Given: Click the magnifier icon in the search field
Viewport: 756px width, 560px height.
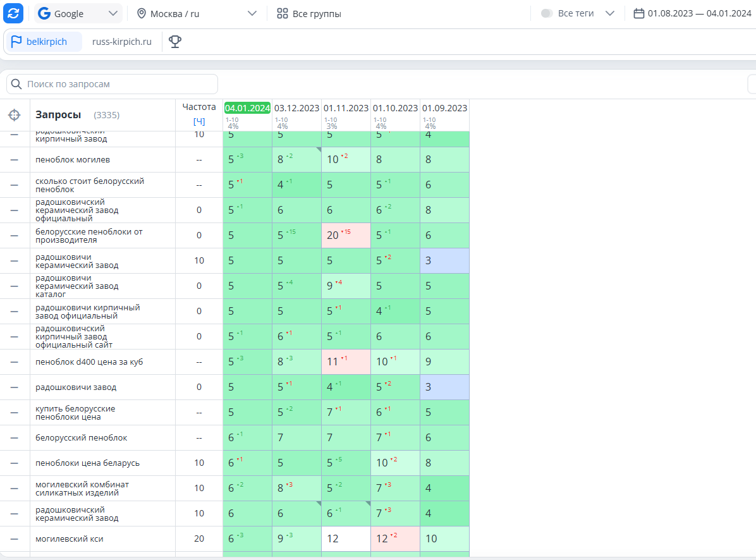Looking at the screenshot, I should (16, 84).
